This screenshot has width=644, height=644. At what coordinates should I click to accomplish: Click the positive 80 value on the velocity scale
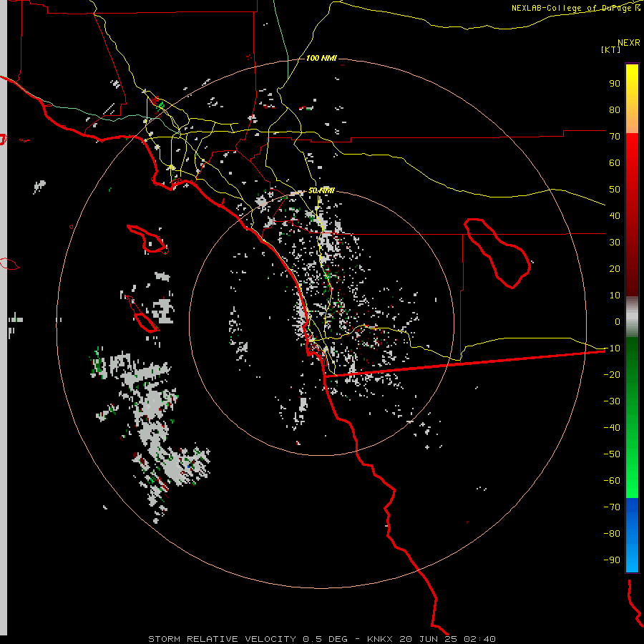[x=615, y=109]
